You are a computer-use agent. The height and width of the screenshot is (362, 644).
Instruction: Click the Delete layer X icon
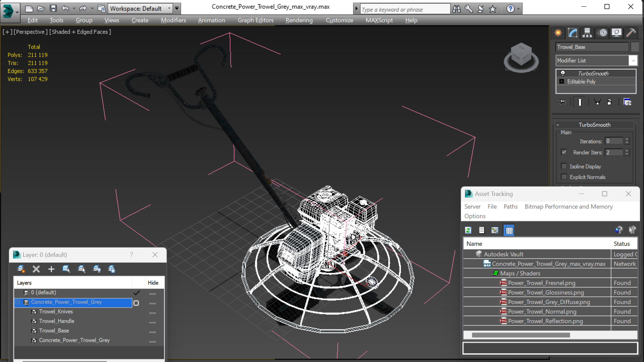(36, 269)
